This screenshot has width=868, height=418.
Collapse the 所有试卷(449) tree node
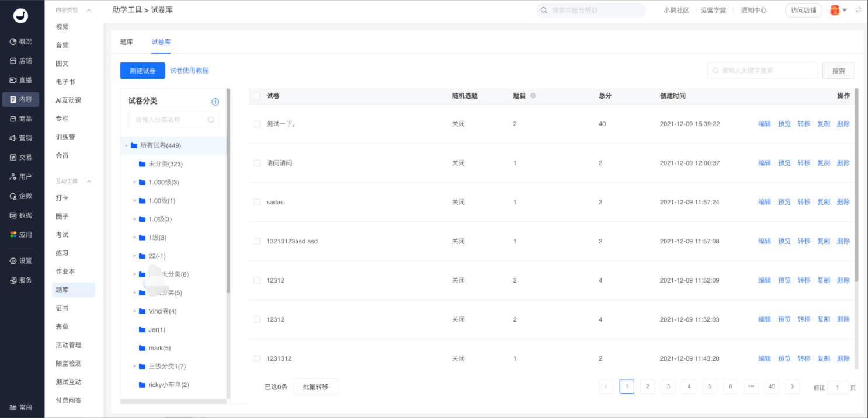(126, 145)
